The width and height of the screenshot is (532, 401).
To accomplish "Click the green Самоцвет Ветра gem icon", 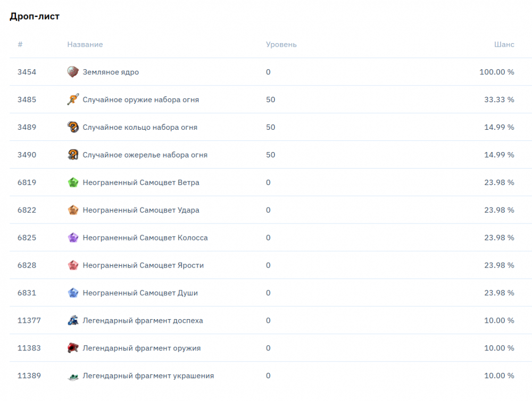I will pyautogui.click(x=73, y=182).
